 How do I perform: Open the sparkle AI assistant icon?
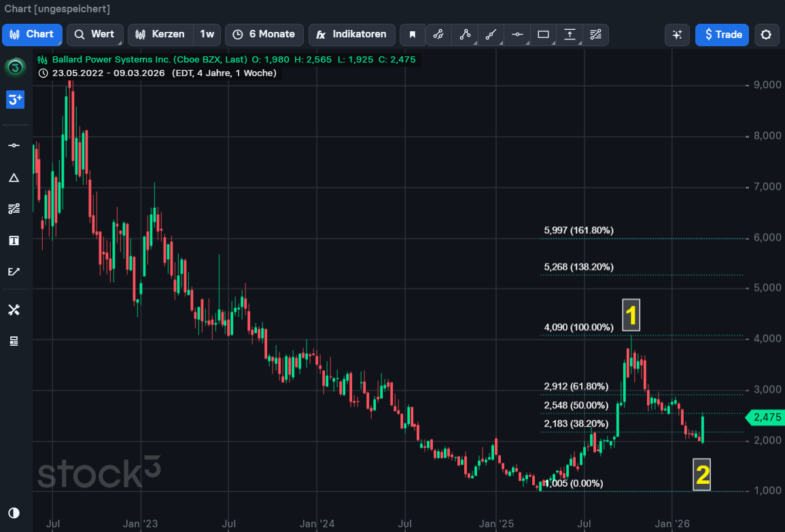coord(677,35)
